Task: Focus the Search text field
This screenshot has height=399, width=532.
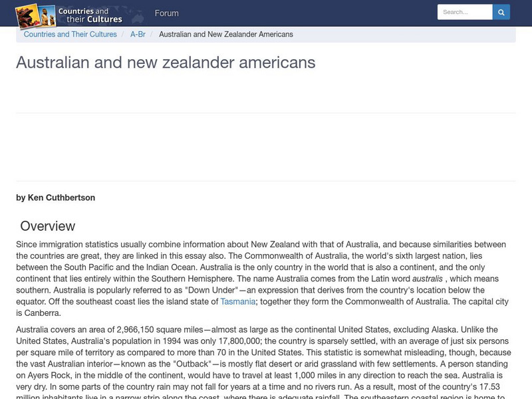Action: pyautogui.click(x=464, y=12)
